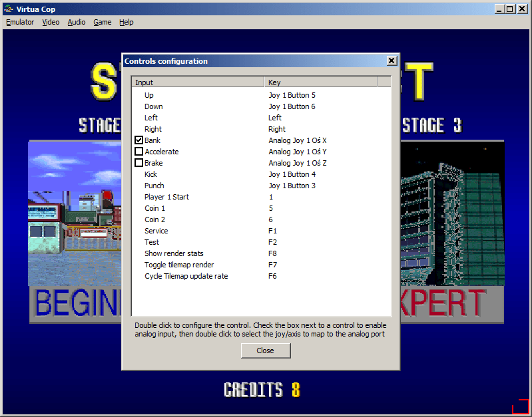This screenshot has height=417, width=532.
Task: Close the Controls configuration dialog
Action: (x=265, y=350)
